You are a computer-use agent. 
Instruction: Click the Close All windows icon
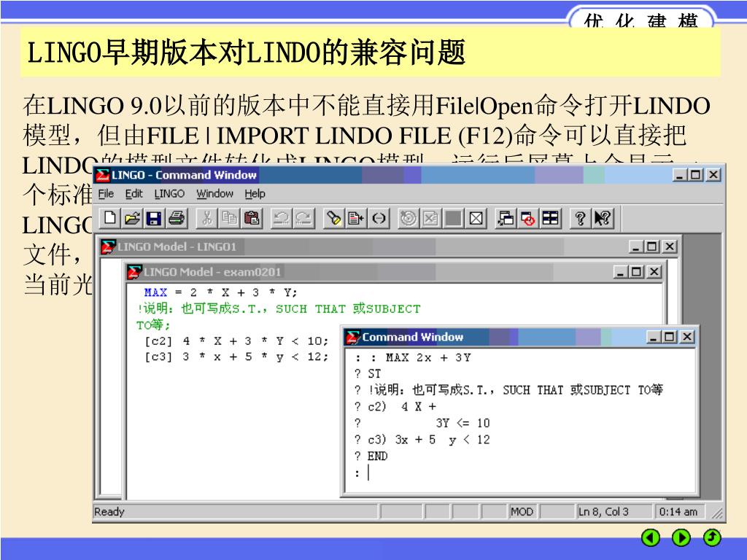tap(528, 219)
